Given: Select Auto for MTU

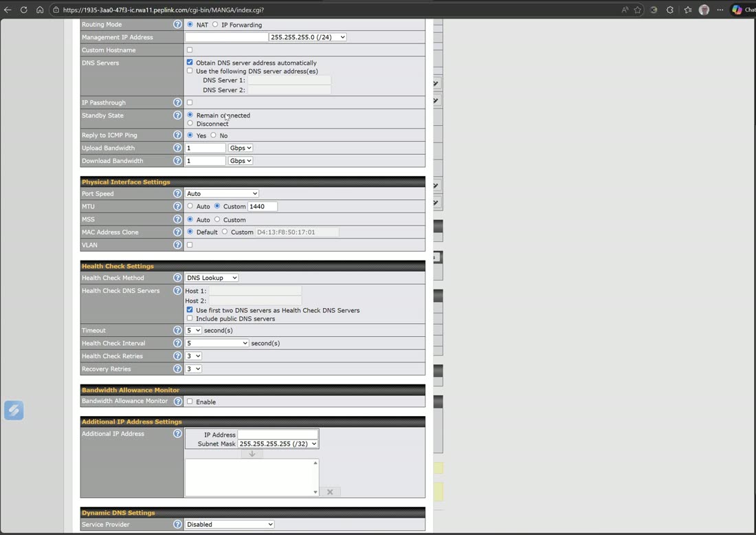Looking at the screenshot, I should 190,206.
